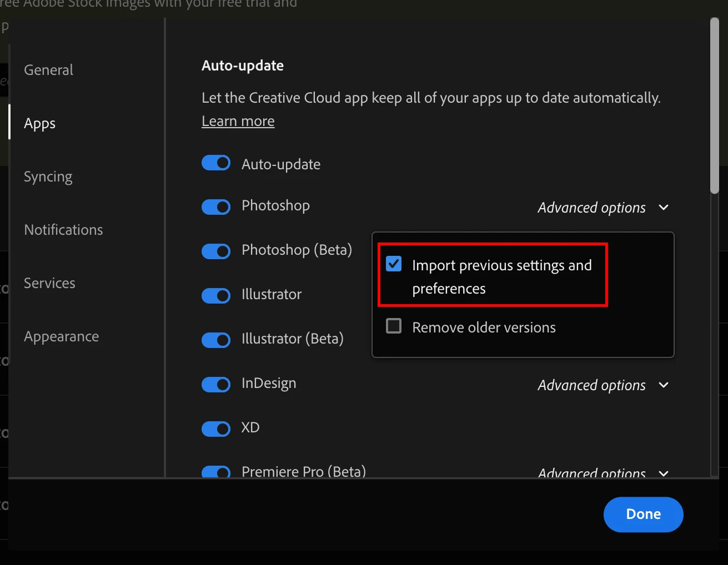The height and width of the screenshot is (565, 728).
Task: Click the Photoshop (Beta) app label
Action: pos(297,250)
